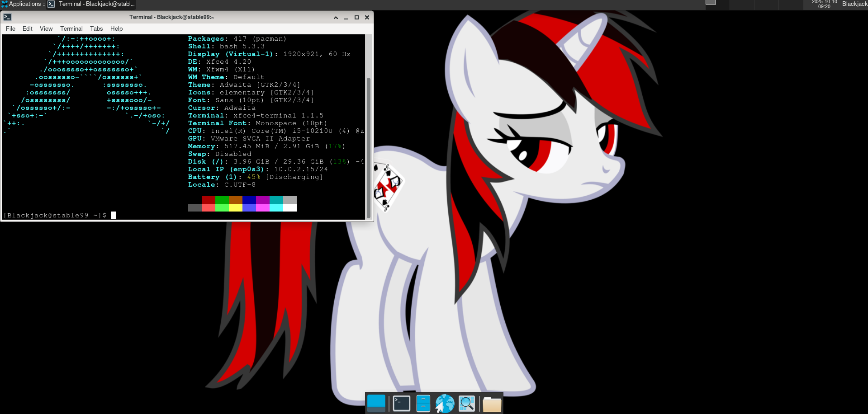Screen dimensions: 868x414
Task: Open the Help menu
Action: pyautogui.click(x=116, y=28)
